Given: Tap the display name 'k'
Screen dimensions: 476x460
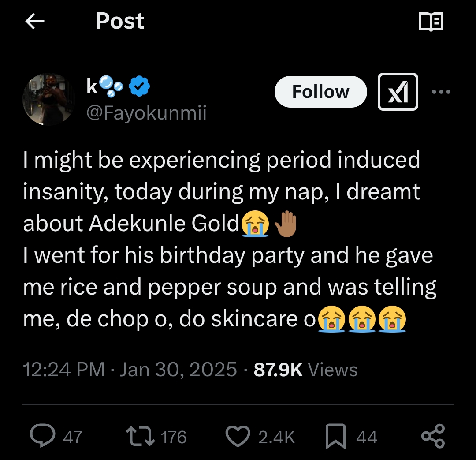Looking at the screenshot, I should pos(92,86).
